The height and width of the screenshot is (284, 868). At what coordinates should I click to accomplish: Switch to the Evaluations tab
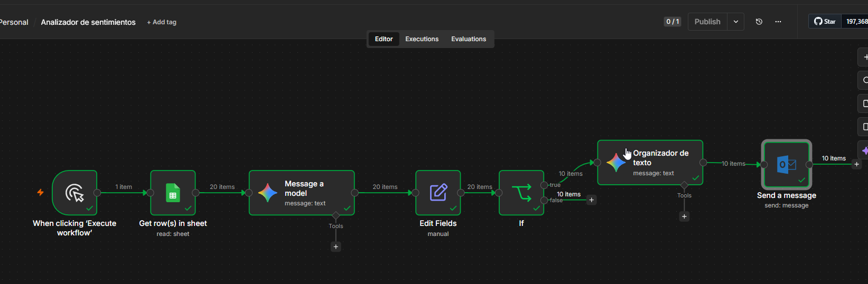coord(469,39)
